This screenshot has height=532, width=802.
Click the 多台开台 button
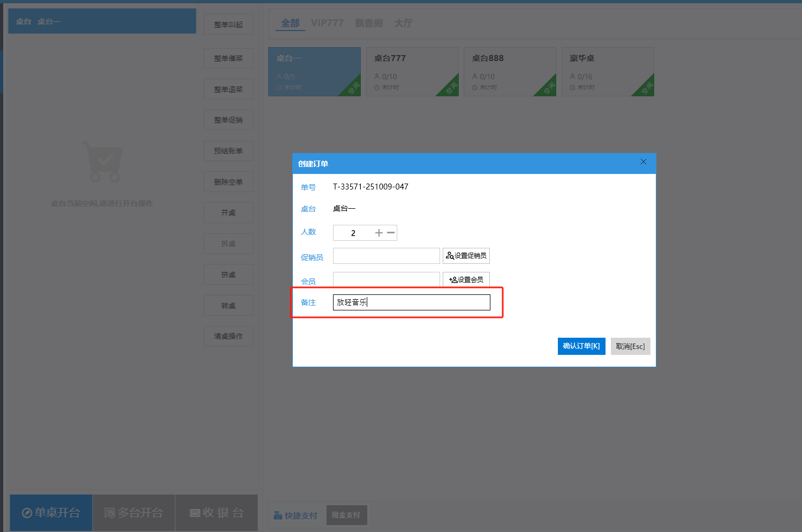point(133,513)
